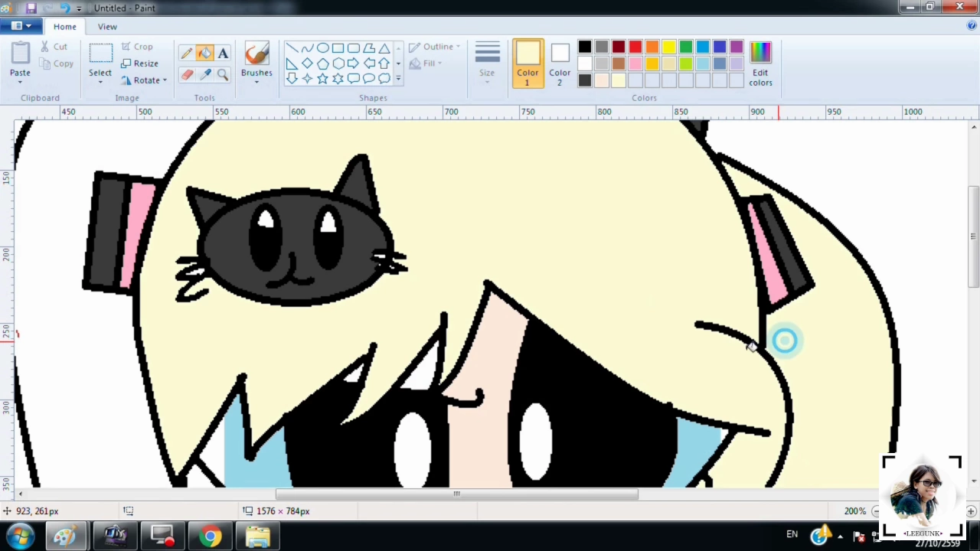Select the Pencil tool
Image resolution: width=980 pixels, height=551 pixels.
tap(187, 54)
